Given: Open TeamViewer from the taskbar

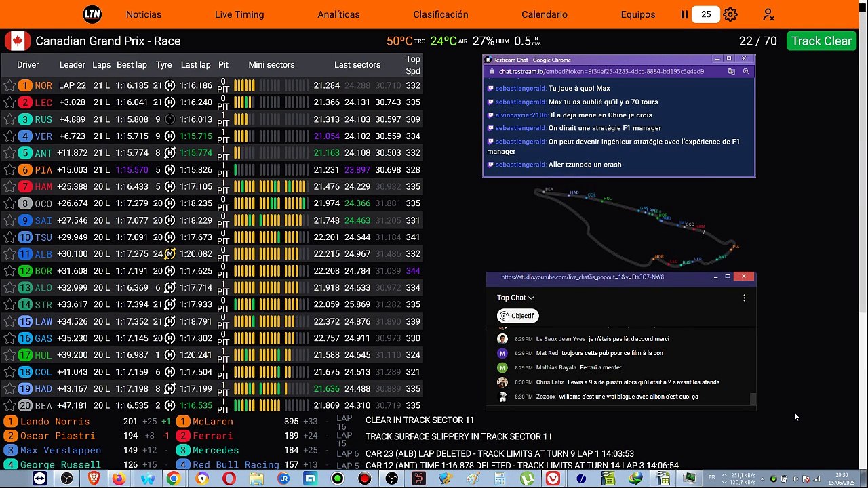Looking at the screenshot, I should (40, 479).
